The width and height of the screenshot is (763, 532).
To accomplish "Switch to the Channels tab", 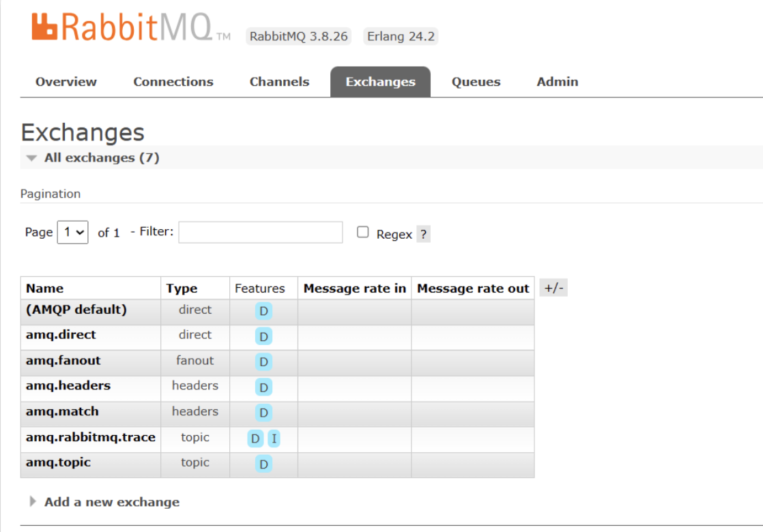I will 279,82.
